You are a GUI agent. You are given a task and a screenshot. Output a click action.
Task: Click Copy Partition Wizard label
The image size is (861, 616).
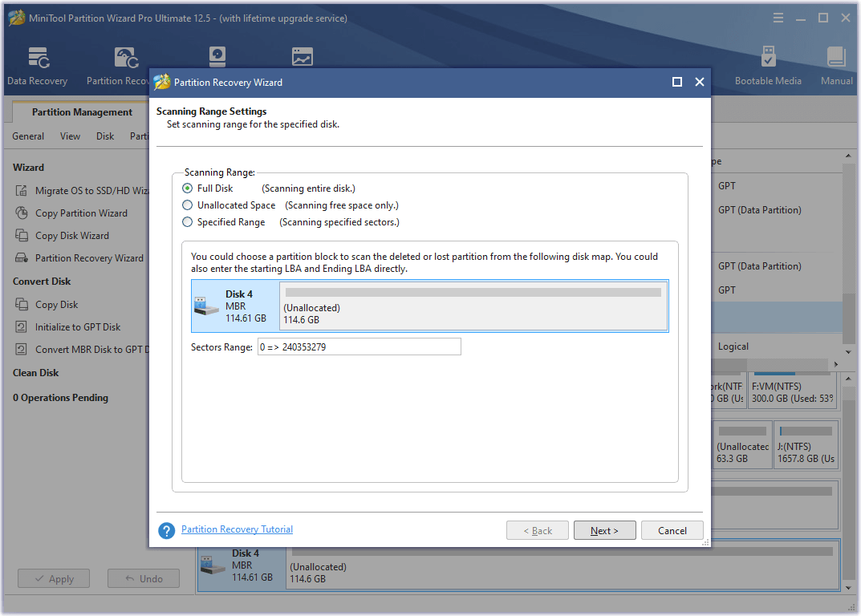81,213
